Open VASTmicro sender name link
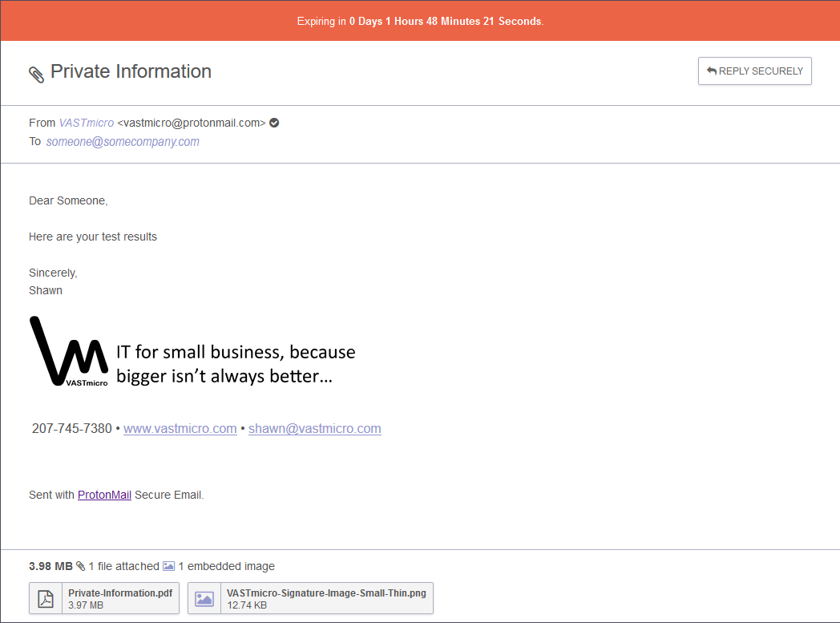 pyautogui.click(x=87, y=123)
